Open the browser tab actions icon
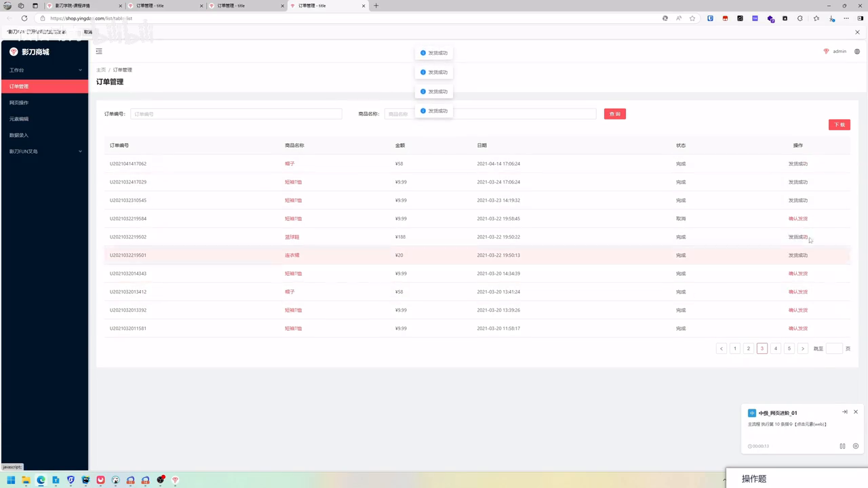Image resolution: width=868 pixels, height=488 pixels. coord(35,5)
